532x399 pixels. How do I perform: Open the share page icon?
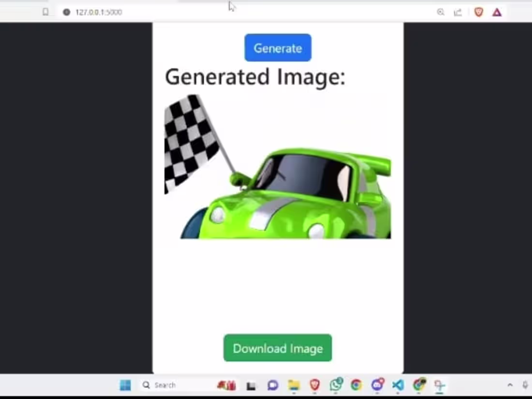[x=458, y=13]
